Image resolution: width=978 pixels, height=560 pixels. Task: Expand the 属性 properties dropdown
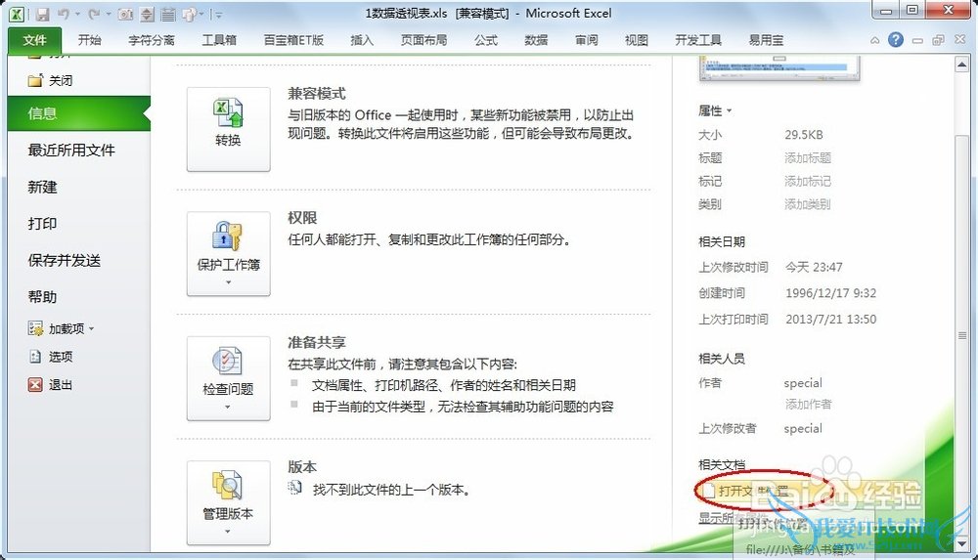click(715, 111)
